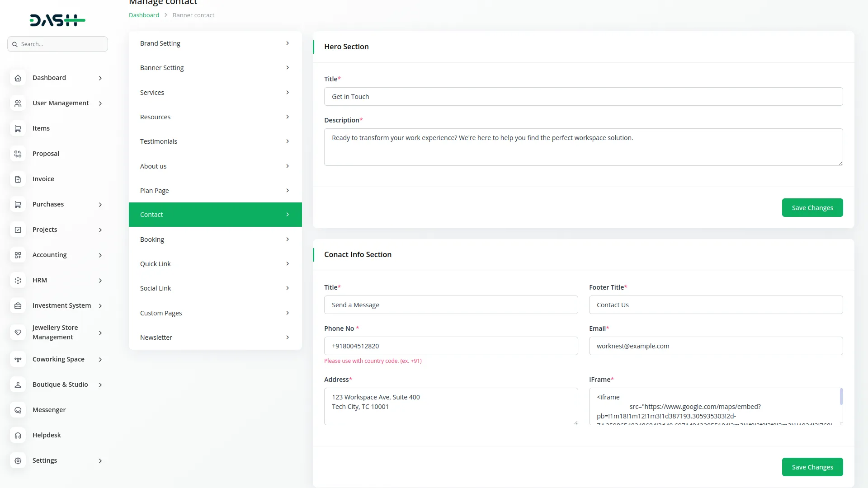The width and height of the screenshot is (868, 488).
Task: Open the Brand Setting section
Action: tap(215, 43)
